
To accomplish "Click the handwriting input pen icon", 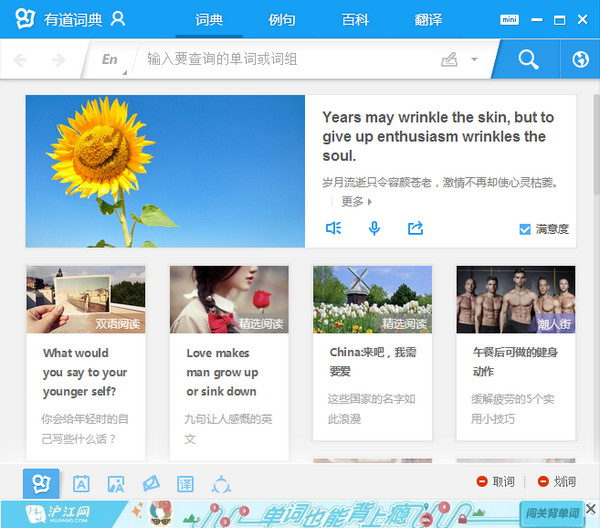I will coord(450,60).
